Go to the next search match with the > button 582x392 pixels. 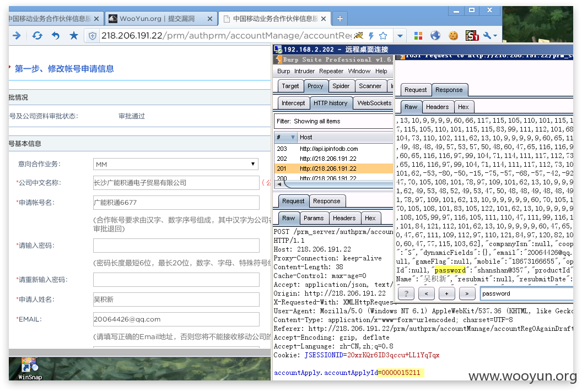(x=467, y=293)
